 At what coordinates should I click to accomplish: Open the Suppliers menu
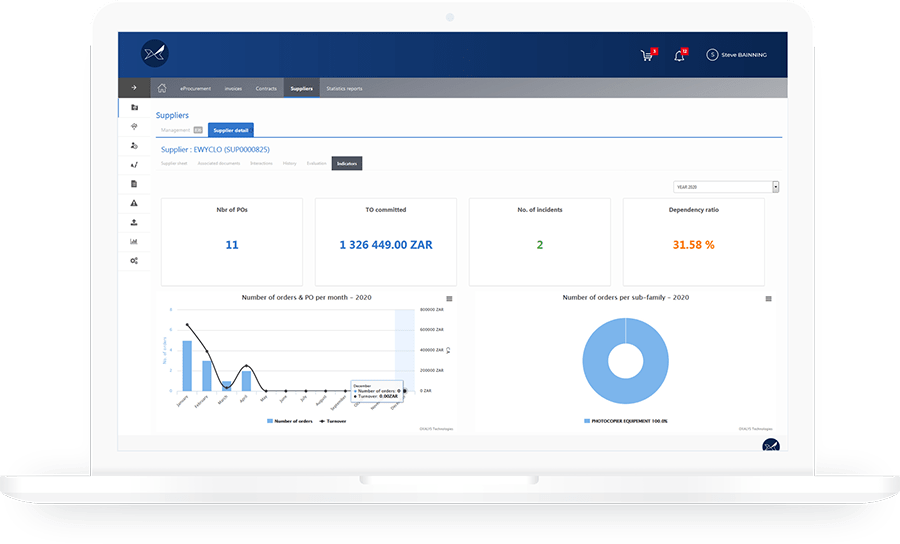301,88
